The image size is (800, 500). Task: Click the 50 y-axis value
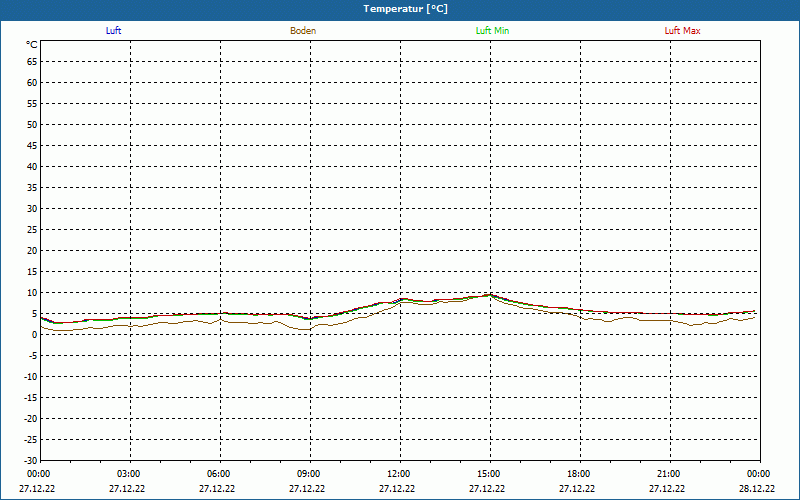coord(32,124)
